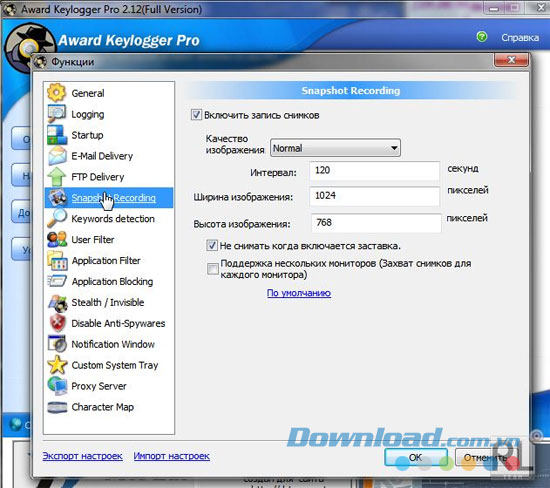Click the По умолчанию link
The width and height of the screenshot is (550, 488).
point(299,293)
